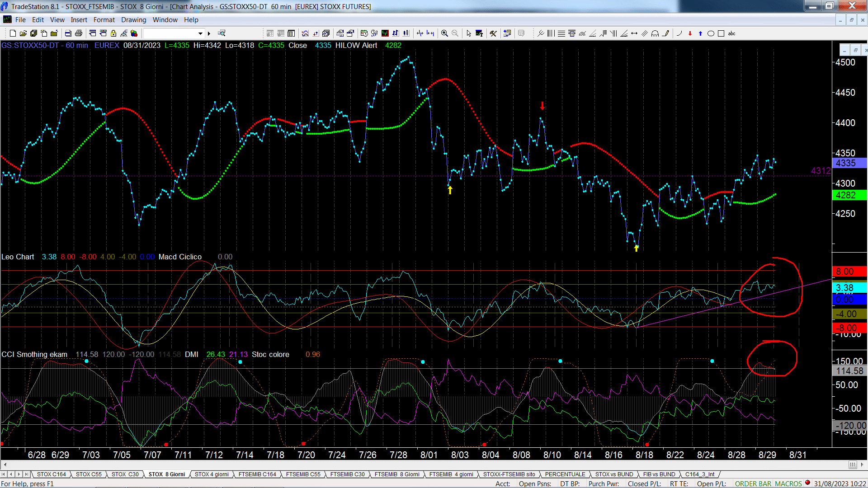This screenshot has width=868, height=488.
Task: Switch to FIB vs BUND tab
Action: [x=659, y=474]
